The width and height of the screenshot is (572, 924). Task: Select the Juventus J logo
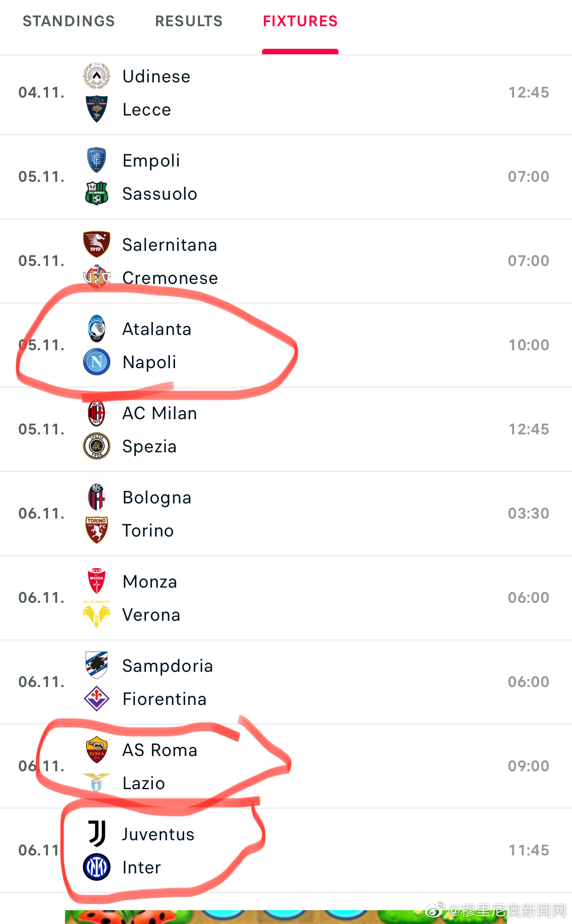(97, 834)
